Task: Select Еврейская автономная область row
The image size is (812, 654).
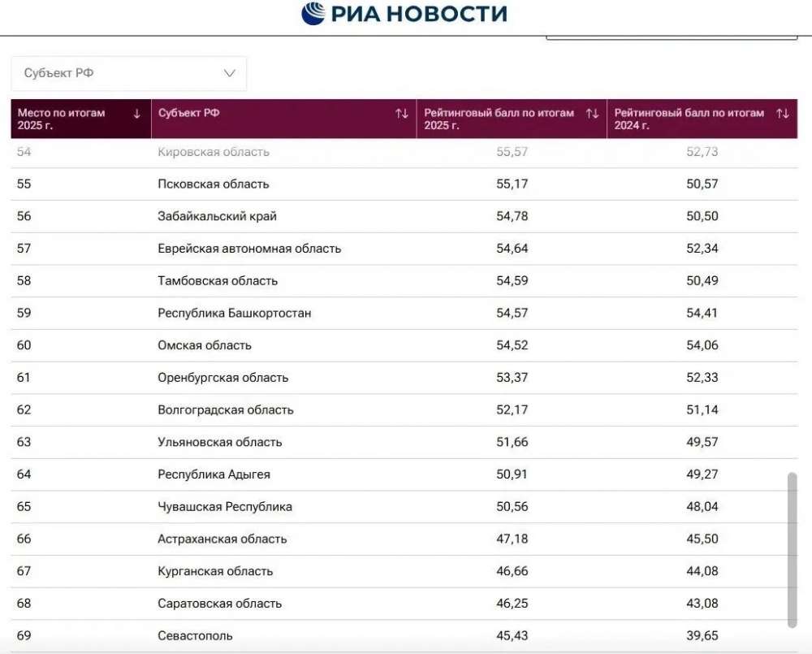Action: coord(404,249)
